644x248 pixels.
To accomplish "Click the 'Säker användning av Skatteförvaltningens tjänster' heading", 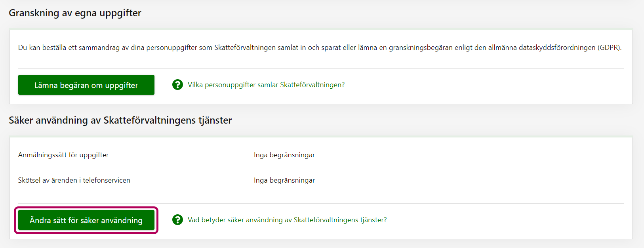I will click(x=120, y=120).
